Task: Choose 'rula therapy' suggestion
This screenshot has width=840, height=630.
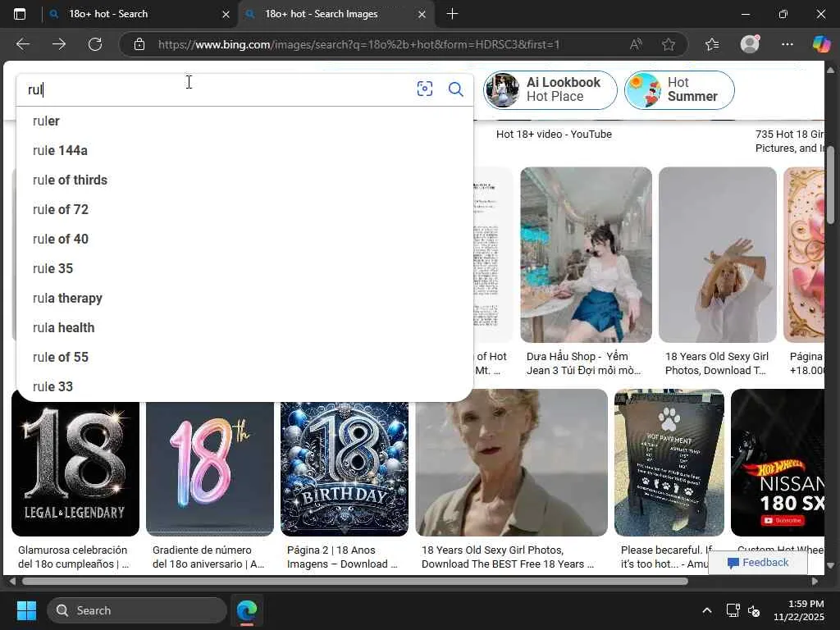Action: 244,298
